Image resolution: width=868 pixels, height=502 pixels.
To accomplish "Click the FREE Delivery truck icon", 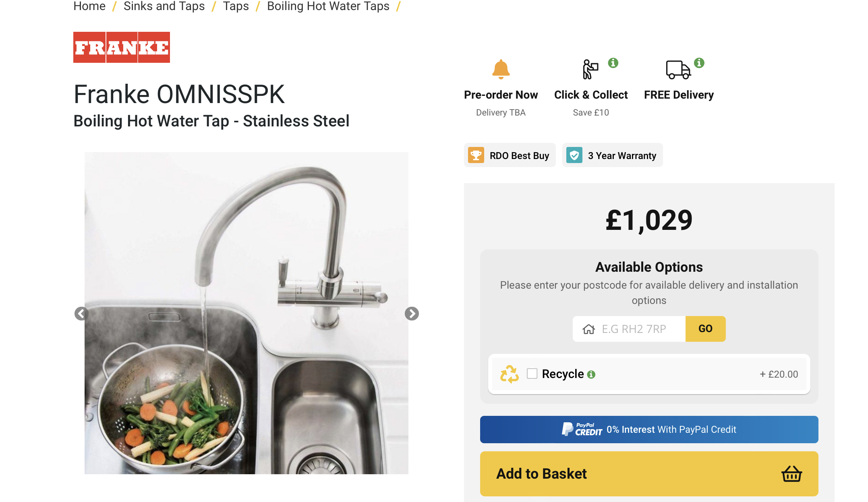I will [678, 70].
